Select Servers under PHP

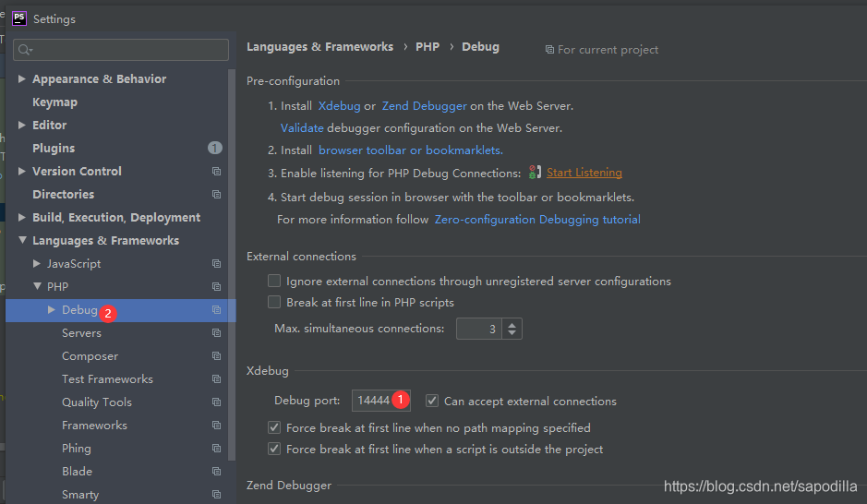(x=81, y=332)
